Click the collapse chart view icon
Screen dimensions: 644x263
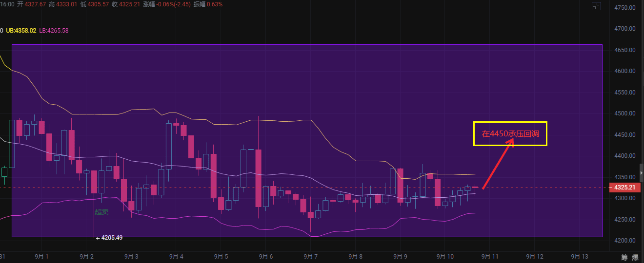596,6
